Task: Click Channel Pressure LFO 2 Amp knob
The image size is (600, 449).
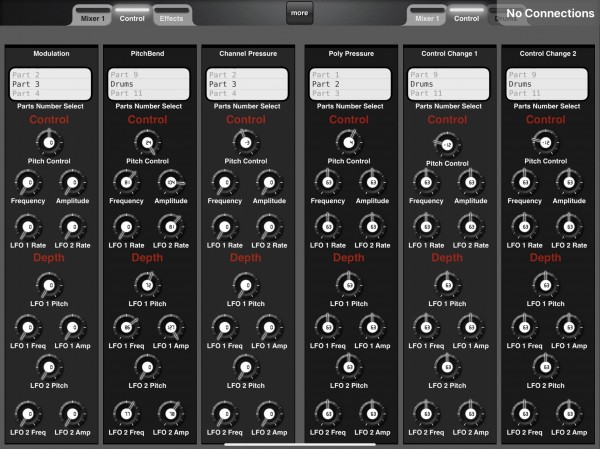Action: click(x=269, y=414)
